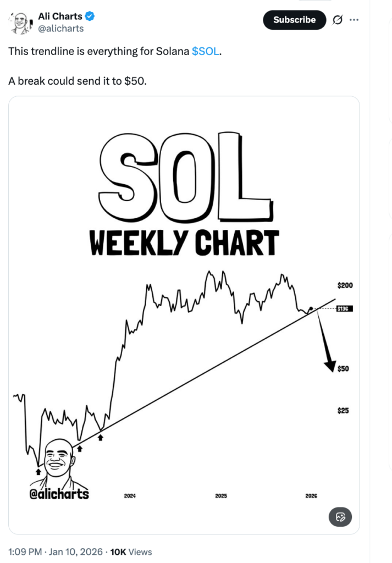Click the 2025 year label on chart axis
Screen dimensions: 392x563
pyautogui.click(x=221, y=496)
